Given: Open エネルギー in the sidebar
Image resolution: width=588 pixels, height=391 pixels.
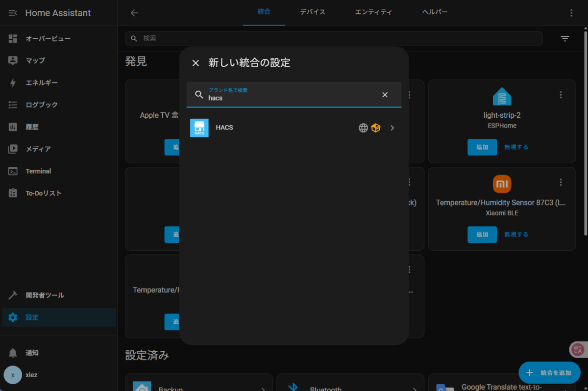Looking at the screenshot, I should pos(59,82).
